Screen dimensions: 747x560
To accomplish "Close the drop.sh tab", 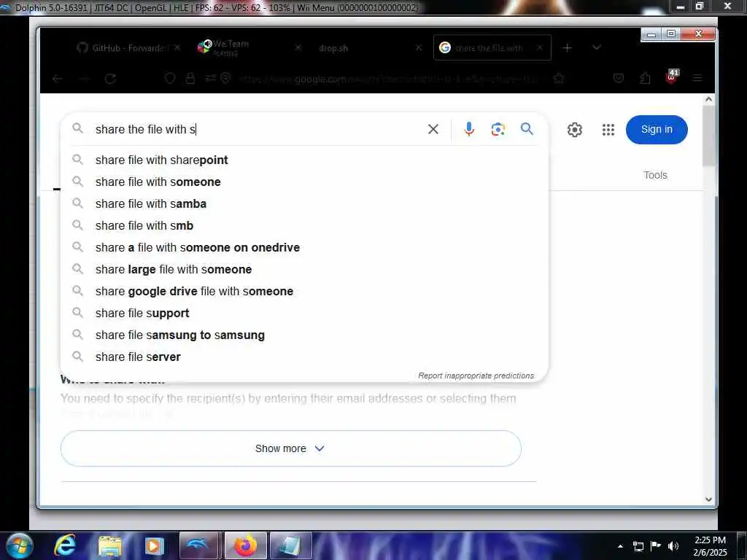I will pyautogui.click(x=419, y=47).
